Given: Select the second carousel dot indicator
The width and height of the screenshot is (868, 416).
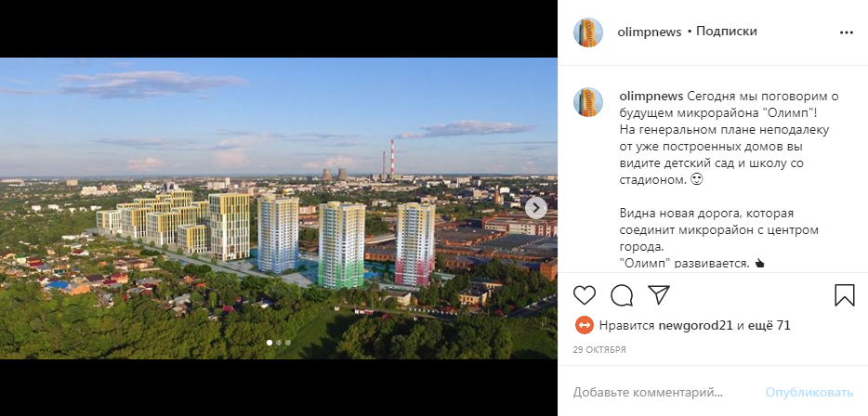Looking at the screenshot, I should coord(279,343).
